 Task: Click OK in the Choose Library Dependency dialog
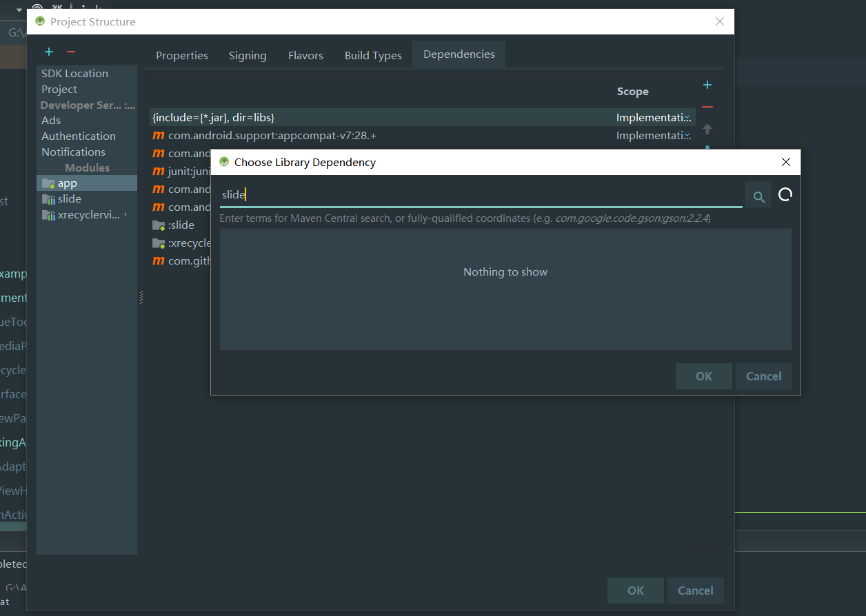[703, 376]
